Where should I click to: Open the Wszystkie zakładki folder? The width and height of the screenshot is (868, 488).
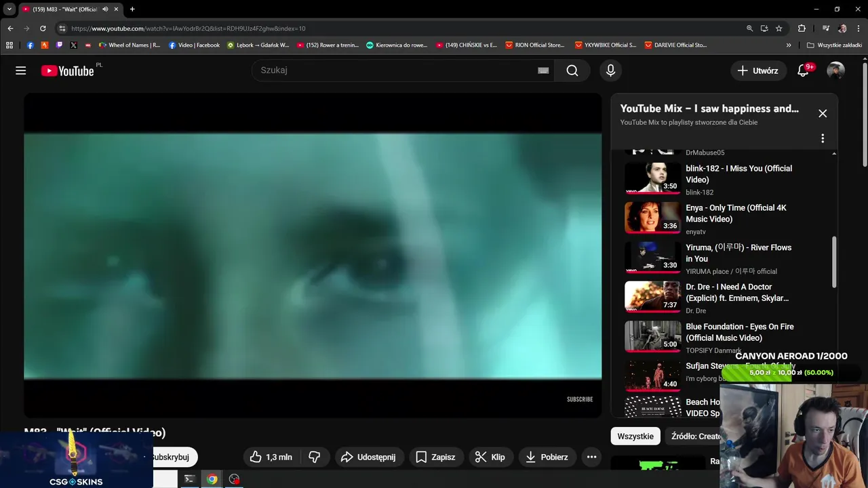pyautogui.click(x=834, y=45)
